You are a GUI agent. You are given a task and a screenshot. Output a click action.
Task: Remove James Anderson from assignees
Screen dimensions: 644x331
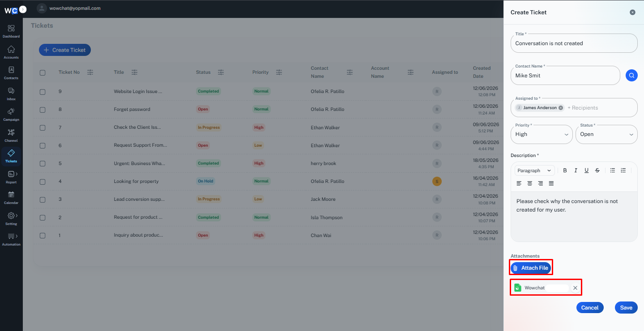coord(561,108)
